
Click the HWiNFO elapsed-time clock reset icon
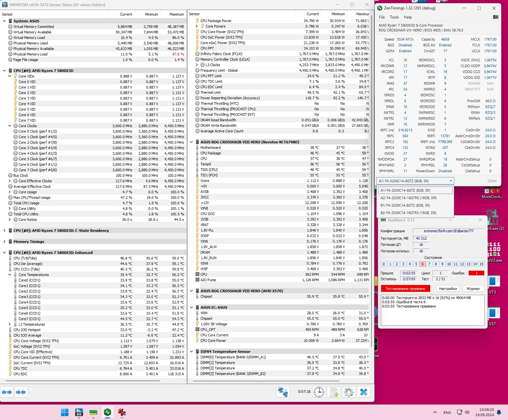(x=319, y=392)
